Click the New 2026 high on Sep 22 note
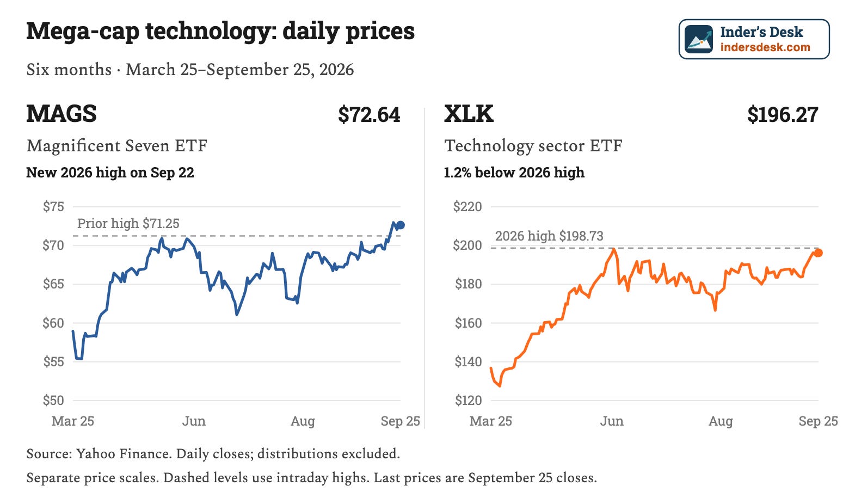The width and height of the screenshot is (849, 504). tap(110, 173)
